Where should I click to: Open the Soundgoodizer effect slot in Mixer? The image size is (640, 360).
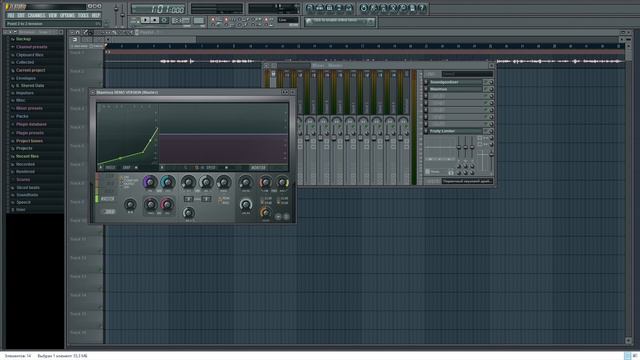click(455, 82)
